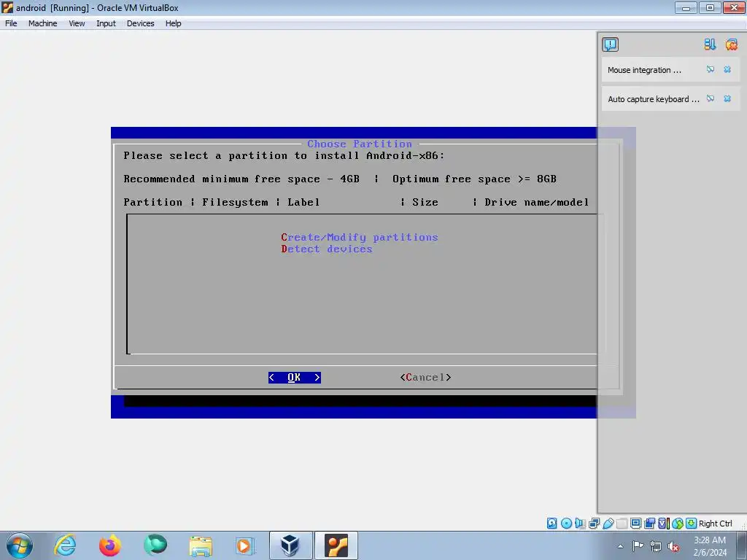Open the File menu
This screenshot has width=747, height=560.
pyautogui.click(x=11, y=23)
